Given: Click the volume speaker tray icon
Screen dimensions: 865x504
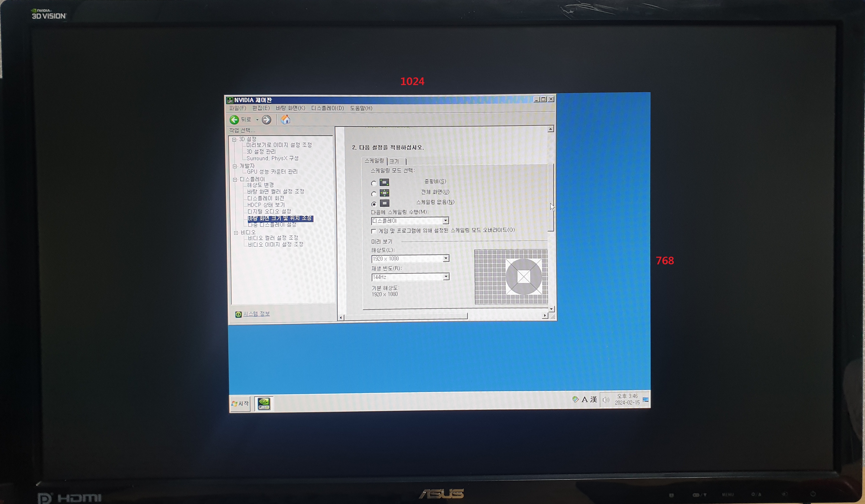Looking at the screenshot, I should (x=605, y=400).
